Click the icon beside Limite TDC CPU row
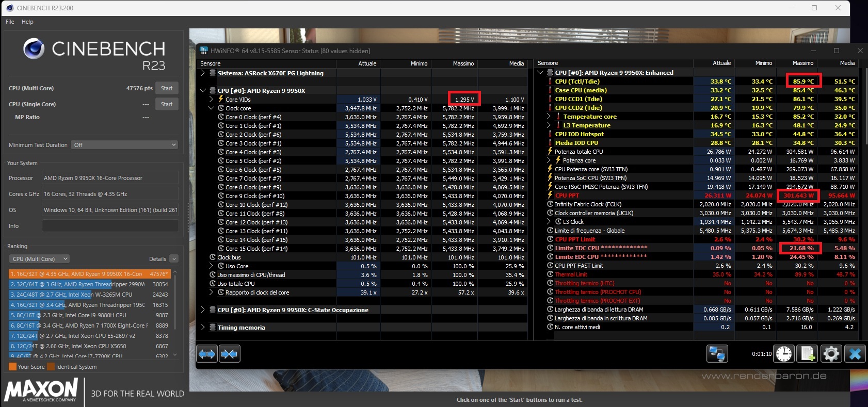 click(550, 248)
